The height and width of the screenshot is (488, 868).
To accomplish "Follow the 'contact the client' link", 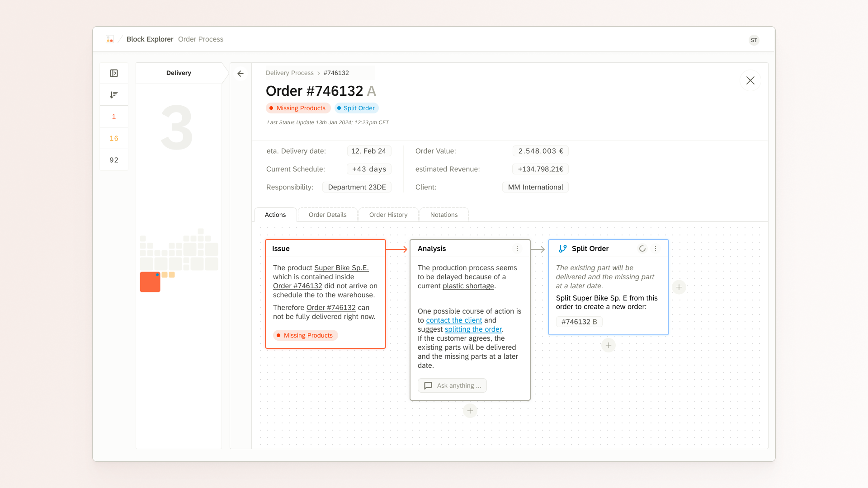I will pos(454,320).
